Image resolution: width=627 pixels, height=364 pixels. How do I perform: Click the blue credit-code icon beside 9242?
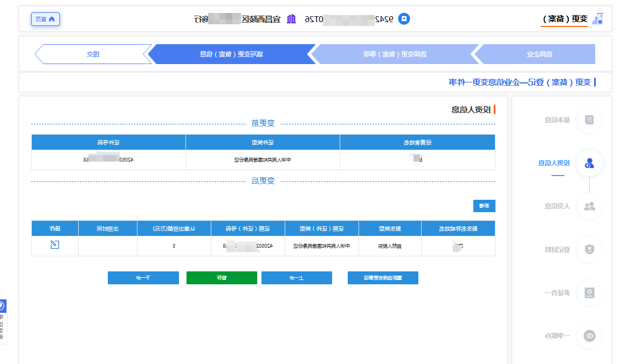(x=404, y=19)
